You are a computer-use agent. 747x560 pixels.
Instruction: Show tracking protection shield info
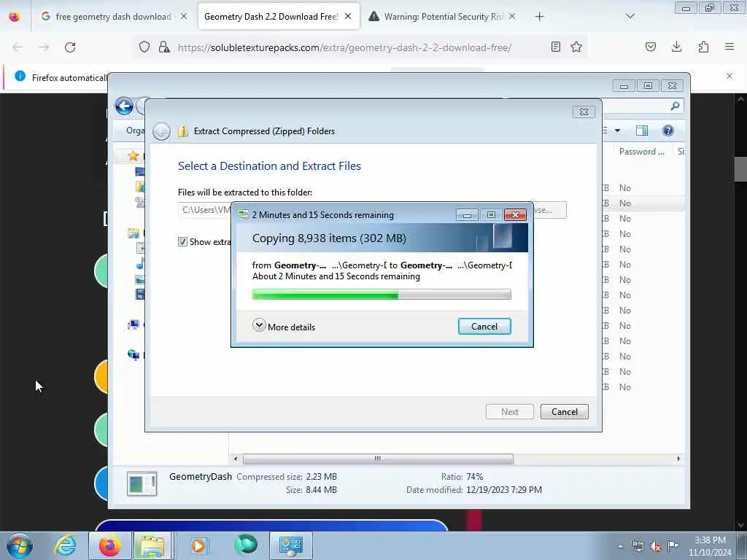pyautogui.click(x=144, y=47)
